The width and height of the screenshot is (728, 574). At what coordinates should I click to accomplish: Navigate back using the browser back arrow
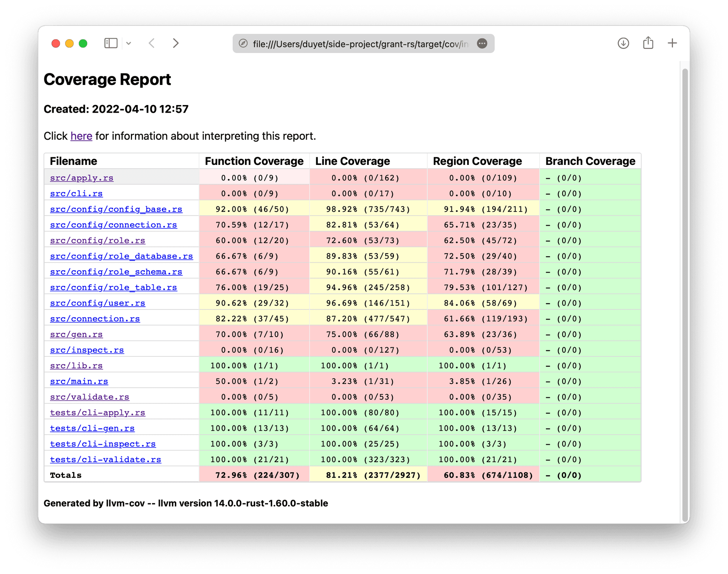pos(152,43)
